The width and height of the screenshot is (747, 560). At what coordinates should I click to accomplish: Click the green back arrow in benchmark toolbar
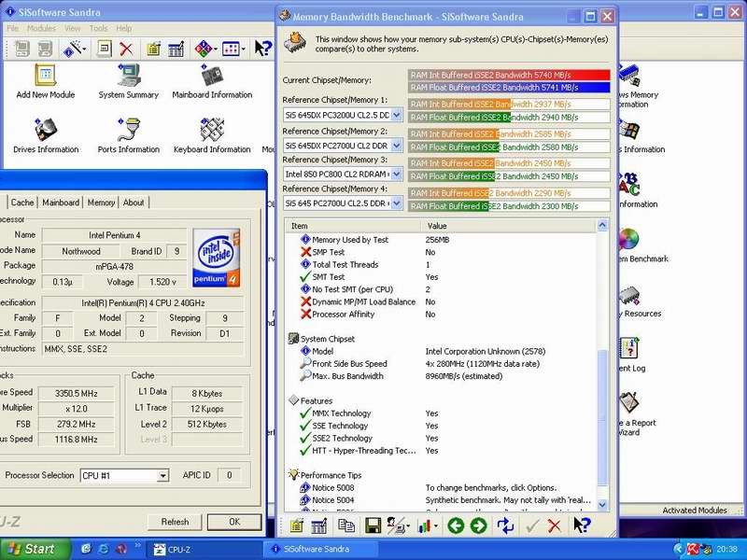tap(456, 525)
